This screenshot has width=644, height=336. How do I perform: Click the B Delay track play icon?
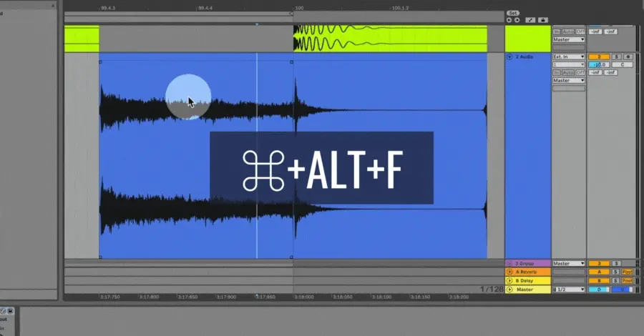pyautogui.click(x=509, y=281)
